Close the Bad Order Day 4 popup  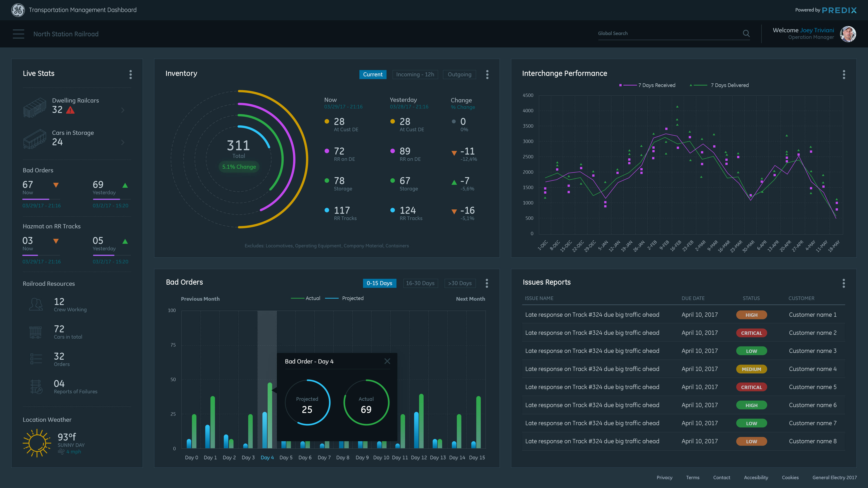coord(387,361)
